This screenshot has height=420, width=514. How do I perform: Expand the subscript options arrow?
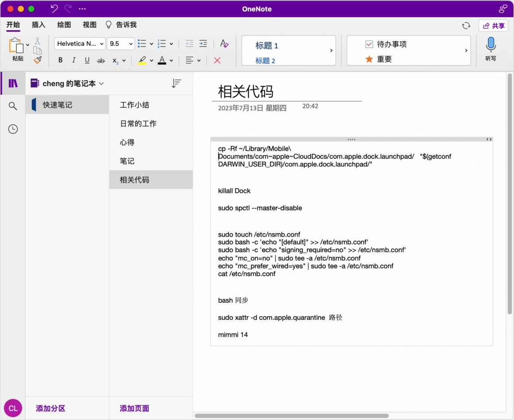point(124,60)
